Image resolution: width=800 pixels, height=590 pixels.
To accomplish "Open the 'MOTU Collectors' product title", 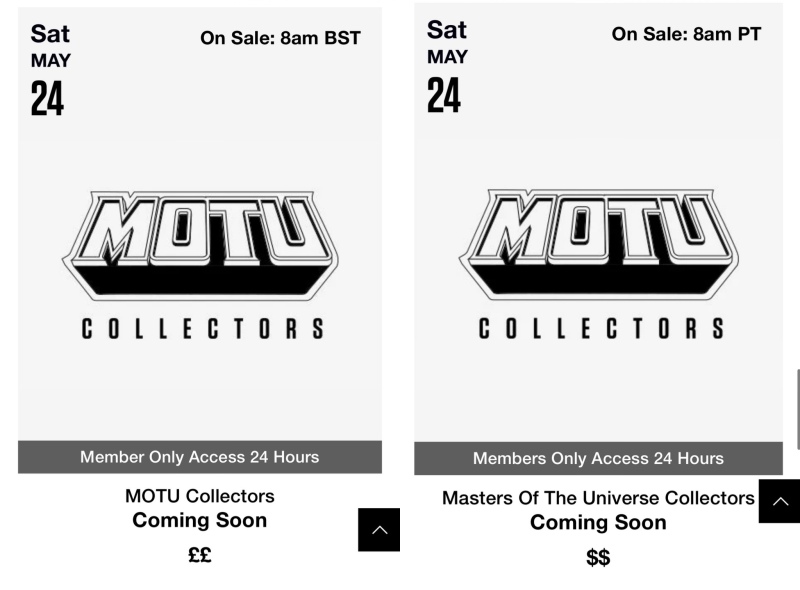I will pos(199,496).
